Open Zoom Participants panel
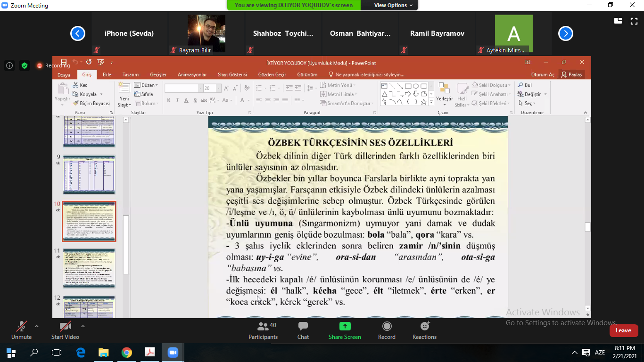Viewport: 644px width, 362px height. click(x=263, y=330)
